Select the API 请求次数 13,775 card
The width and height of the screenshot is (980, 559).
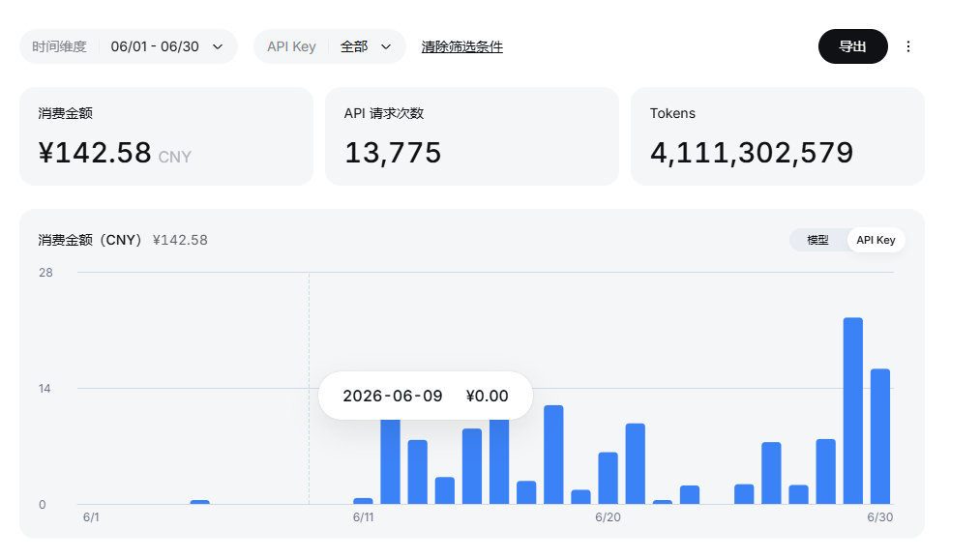472,136
